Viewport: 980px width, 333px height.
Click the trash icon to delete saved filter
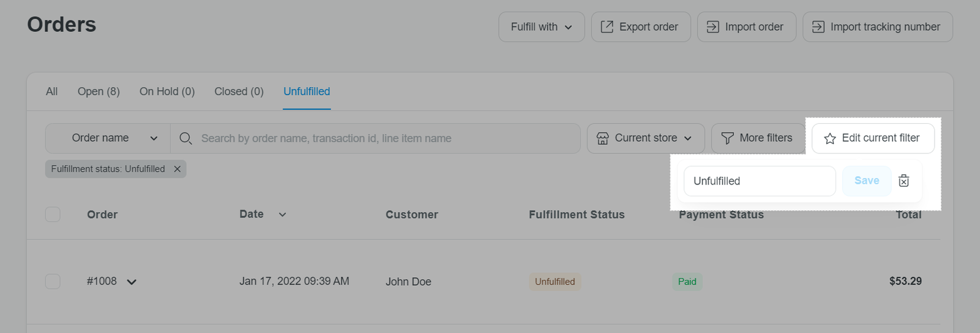903,181
